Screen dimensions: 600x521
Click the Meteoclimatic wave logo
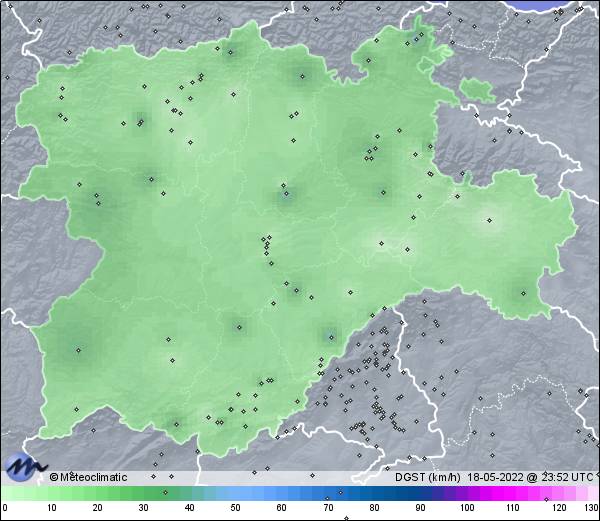(x=25, y=467)
